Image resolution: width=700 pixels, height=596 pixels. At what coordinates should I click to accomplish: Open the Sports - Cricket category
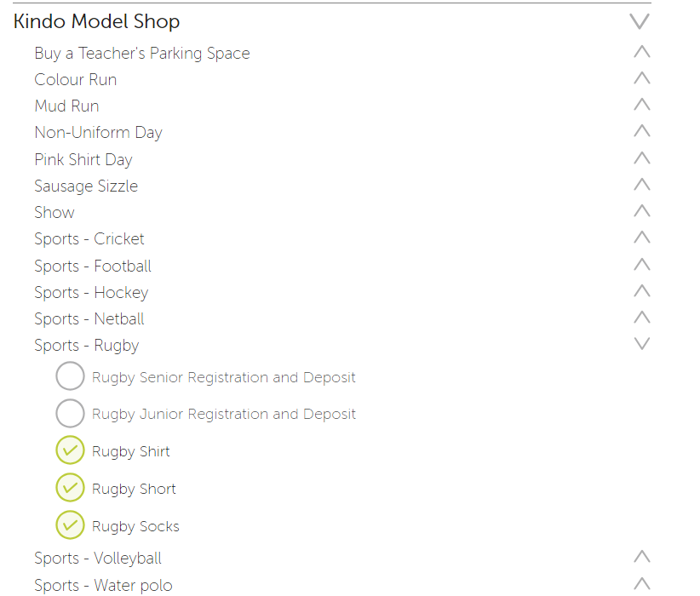89,239
